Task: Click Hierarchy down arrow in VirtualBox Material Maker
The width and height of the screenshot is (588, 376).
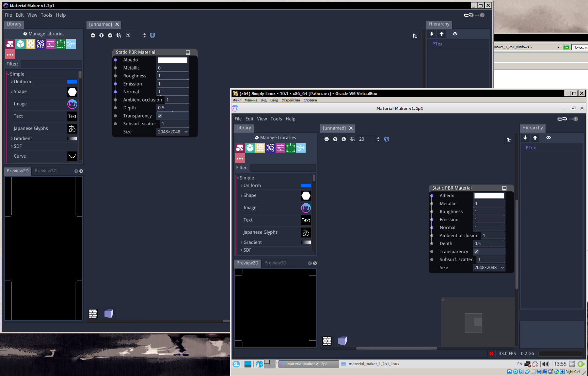Action: (x=525, y=138)
